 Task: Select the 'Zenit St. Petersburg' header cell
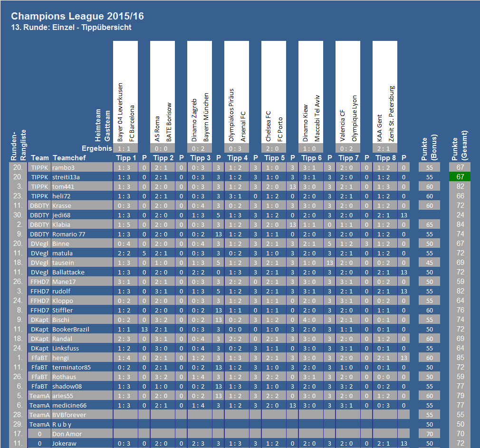pos(391,114)
